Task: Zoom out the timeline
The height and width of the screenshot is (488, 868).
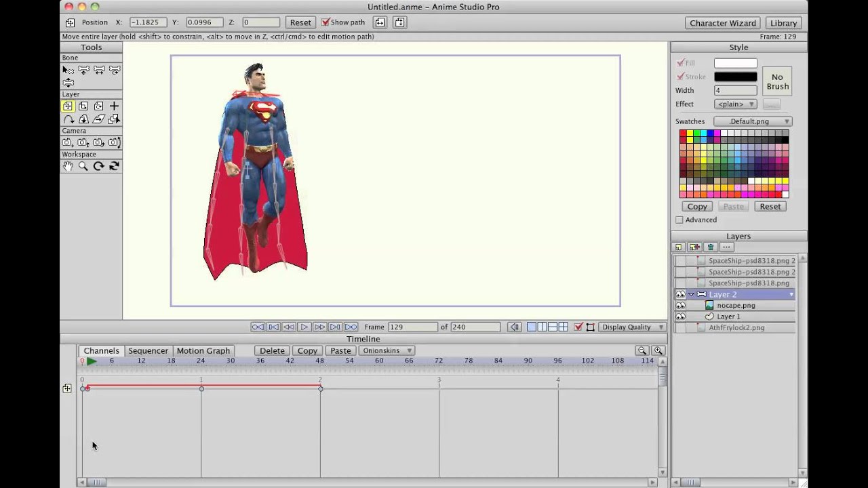Action: 642,350
